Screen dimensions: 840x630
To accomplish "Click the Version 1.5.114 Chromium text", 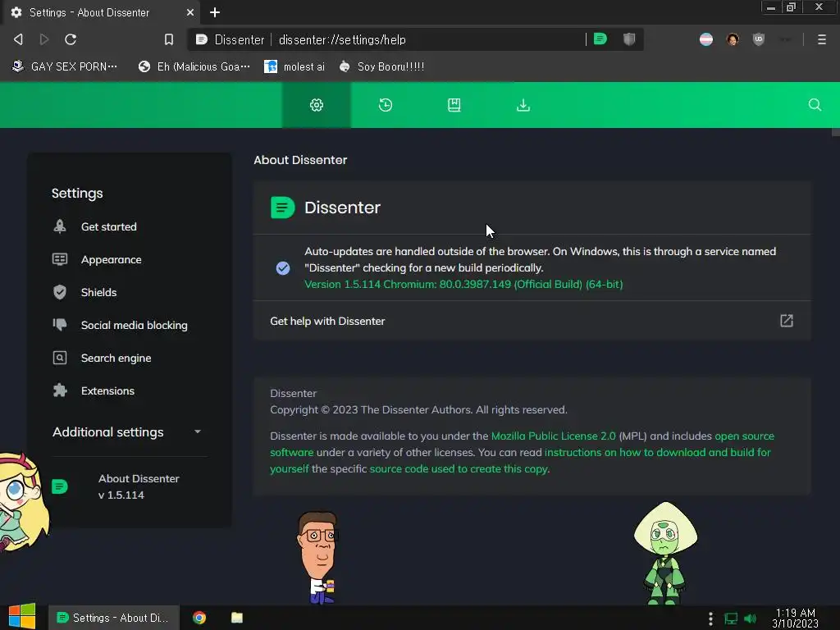I will [463, 285].
